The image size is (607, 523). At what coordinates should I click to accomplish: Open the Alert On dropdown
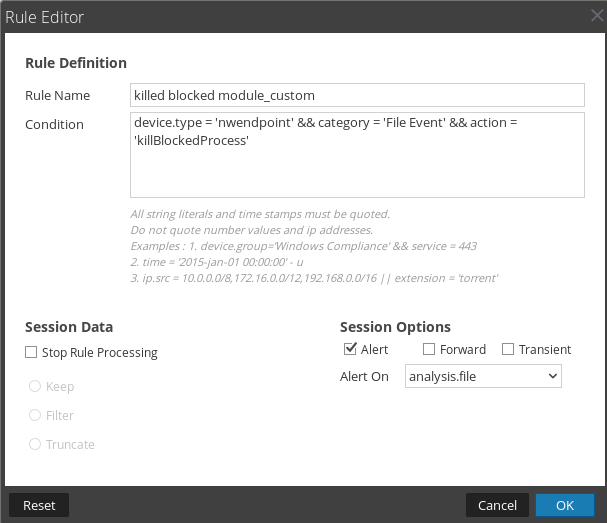(x=483, y=376)
